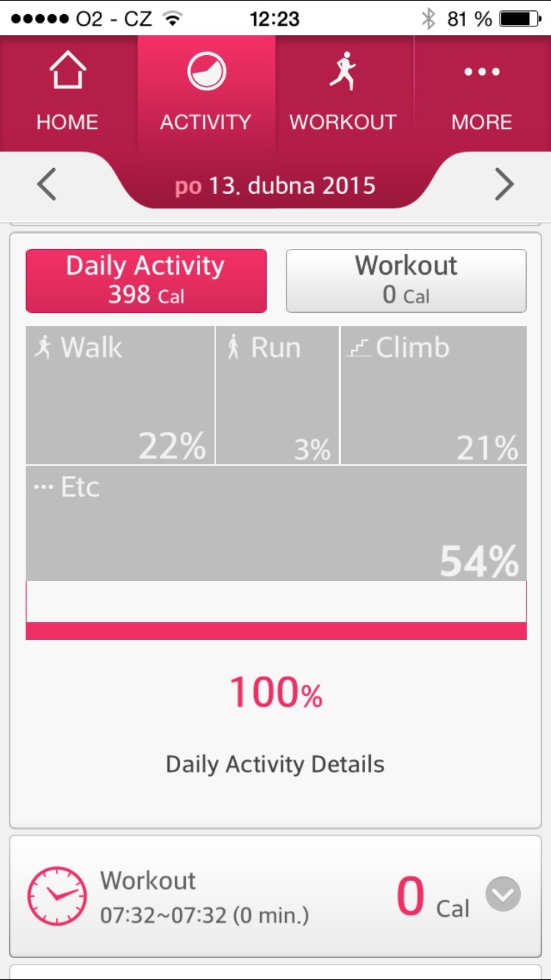Select the Etc 54% tile
Viewport: 551px width, 980px height.
(x=275, y=523)
